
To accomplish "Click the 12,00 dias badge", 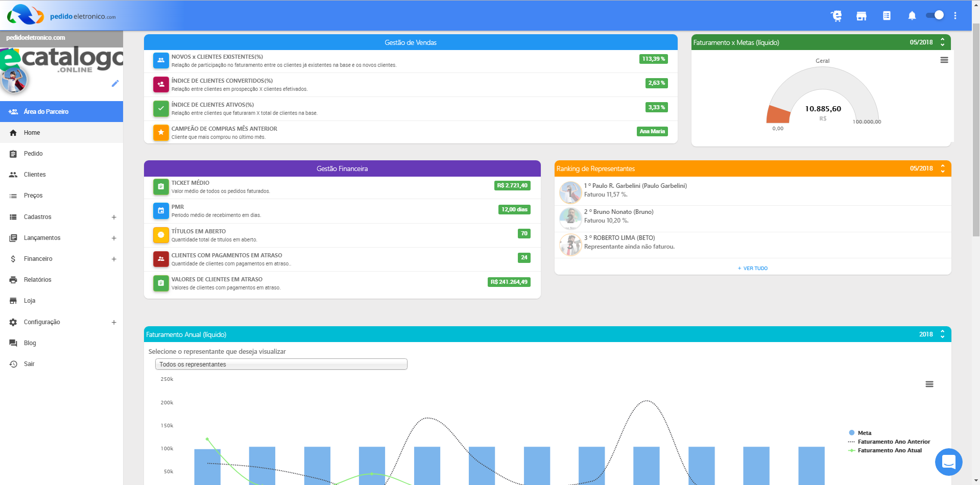I will pos(514,209).
